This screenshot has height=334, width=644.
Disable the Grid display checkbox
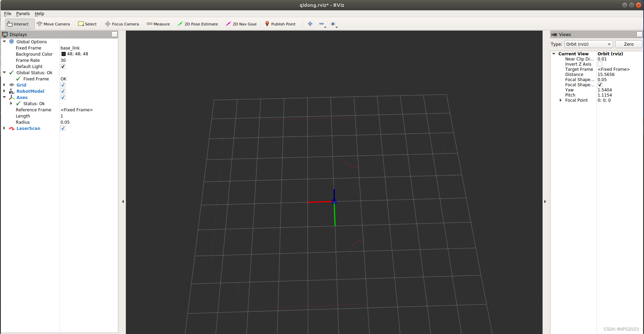63,85
